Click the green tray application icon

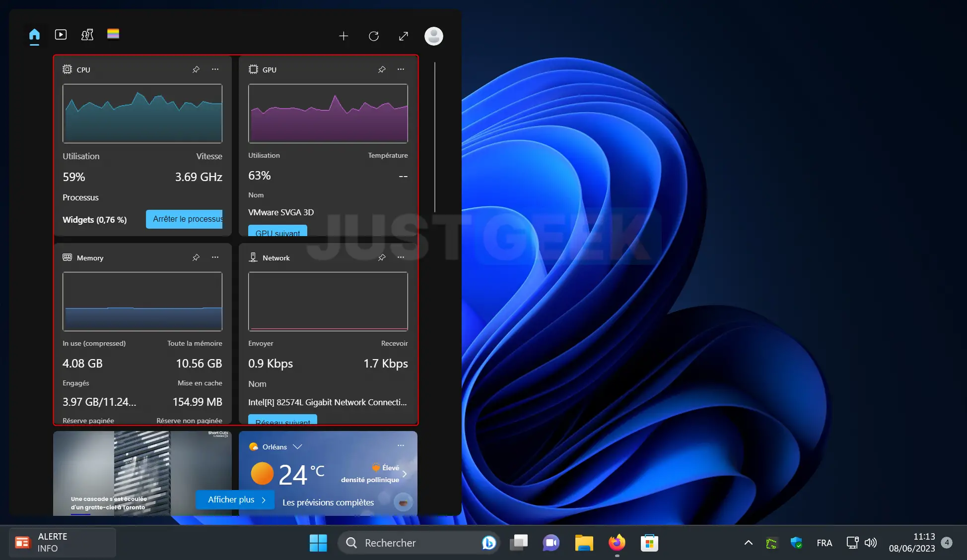(771, 543)
